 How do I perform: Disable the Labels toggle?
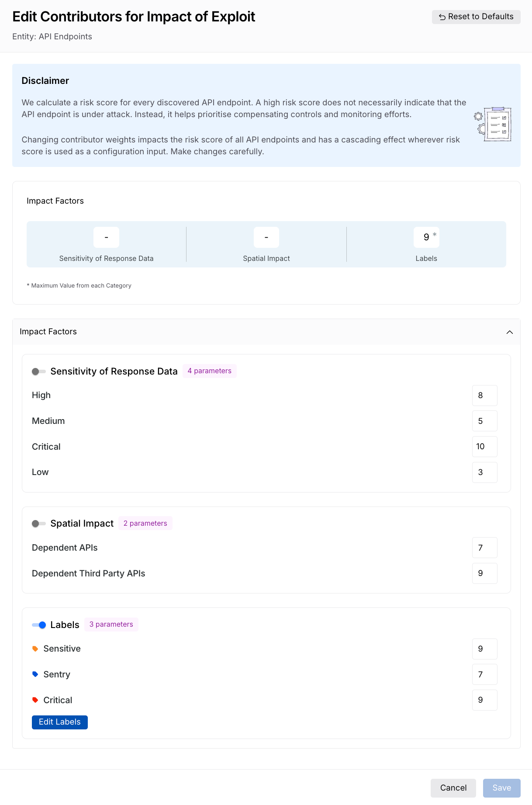tap(39, 625)
